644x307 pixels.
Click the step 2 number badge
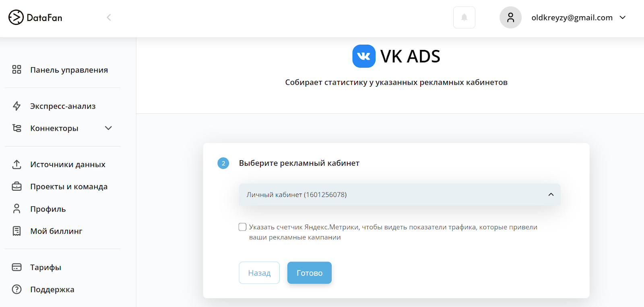coord(223,163)
